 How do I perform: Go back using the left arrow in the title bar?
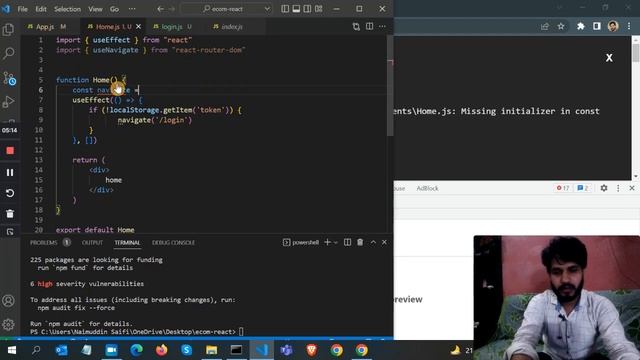point(160,9)
